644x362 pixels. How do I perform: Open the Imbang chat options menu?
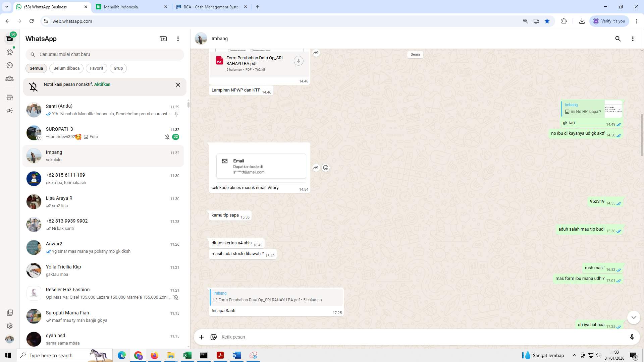(633, 39)
